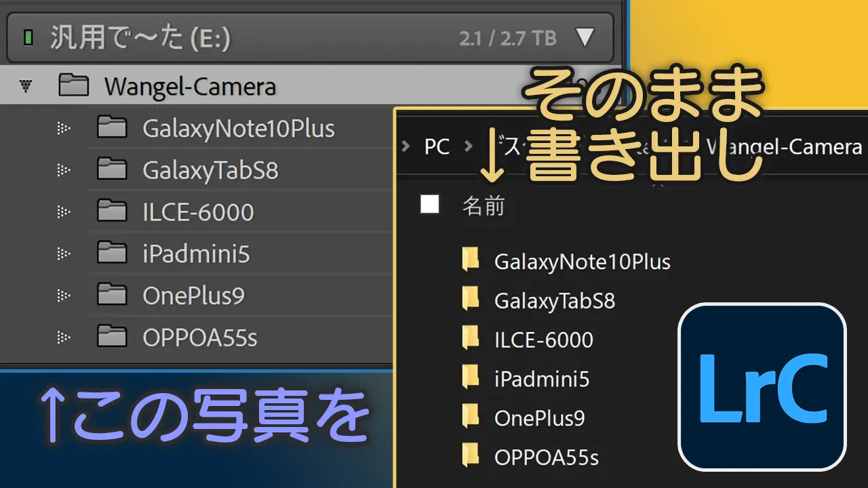The height and width of the screenshot is (488, 868).
Task: Select OnePlus9 name in Explorer list
Action: [540, 420]
